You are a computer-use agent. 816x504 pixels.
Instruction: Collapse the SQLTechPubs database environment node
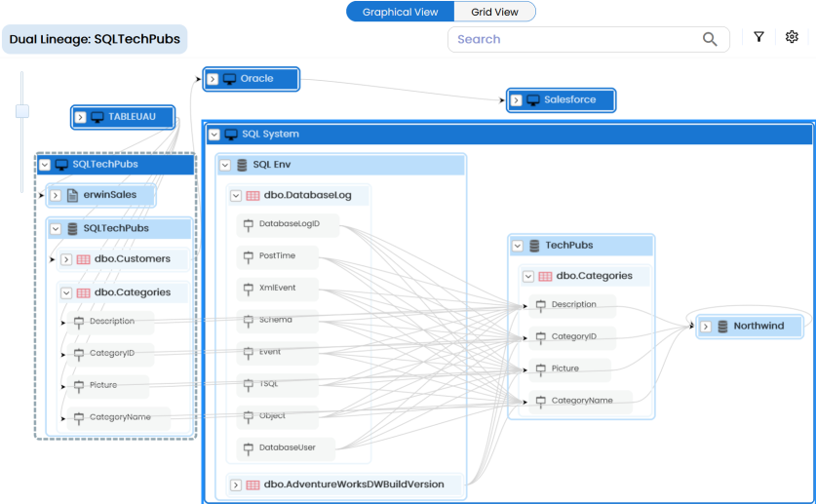coord(56,229)
